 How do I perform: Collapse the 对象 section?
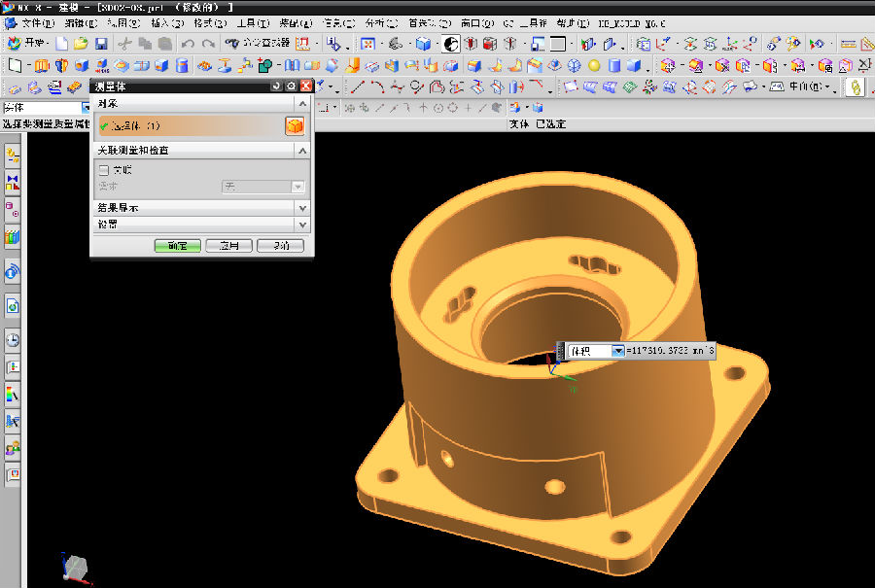[x=302, y=104]
